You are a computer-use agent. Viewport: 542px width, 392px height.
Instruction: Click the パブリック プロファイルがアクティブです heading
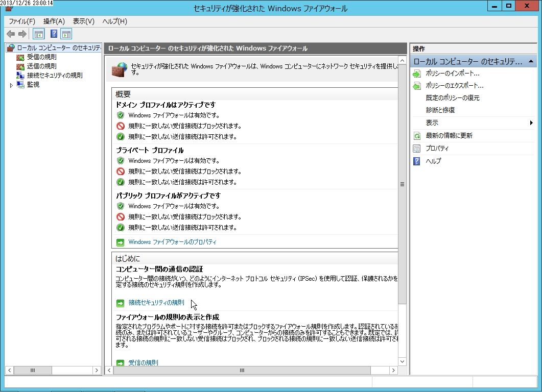point(168,196)
